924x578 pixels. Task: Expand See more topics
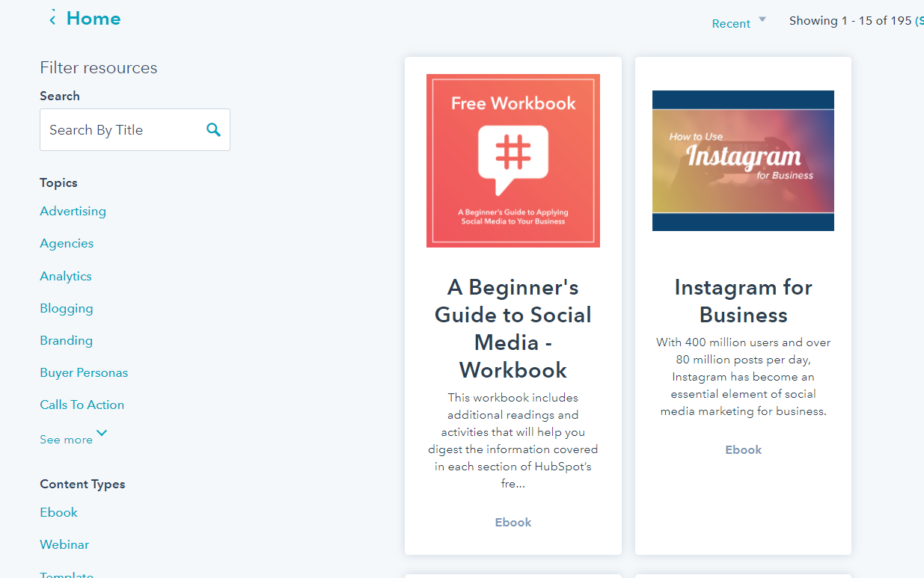click(73, 438)
